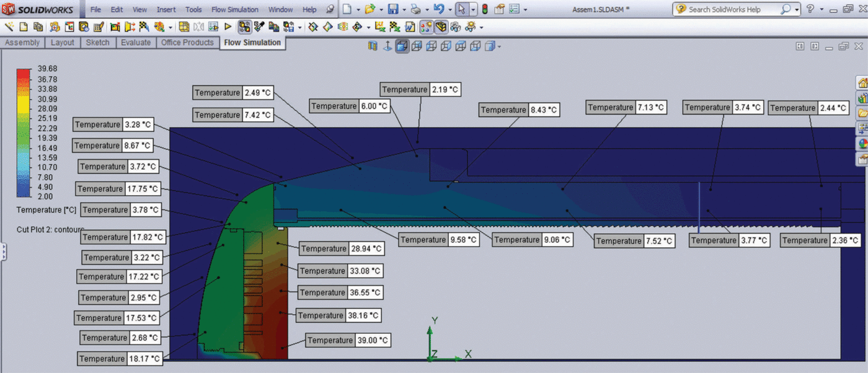The width and height of the screenshot is (868, 373).
Task: Click the Run solver play icon
Action: (x=228, y=27)
